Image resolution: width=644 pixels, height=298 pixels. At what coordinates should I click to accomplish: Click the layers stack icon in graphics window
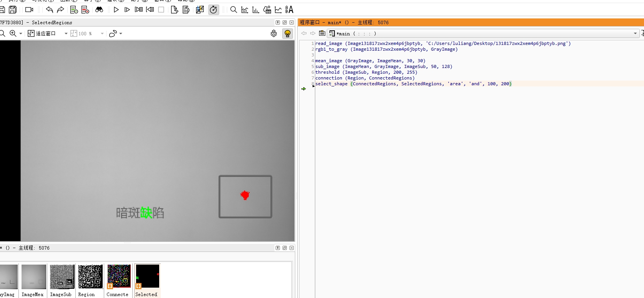point(274,33)
